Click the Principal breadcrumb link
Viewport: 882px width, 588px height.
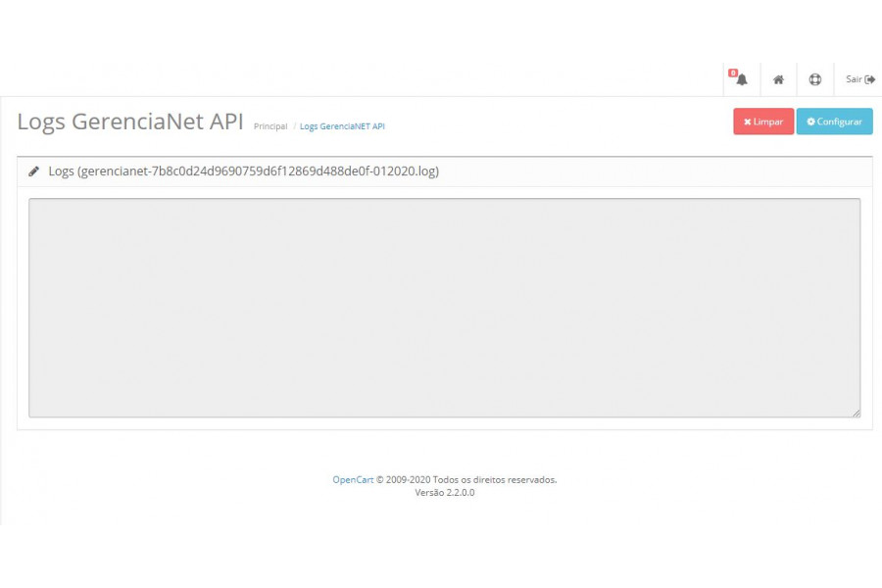pos(270,126)
